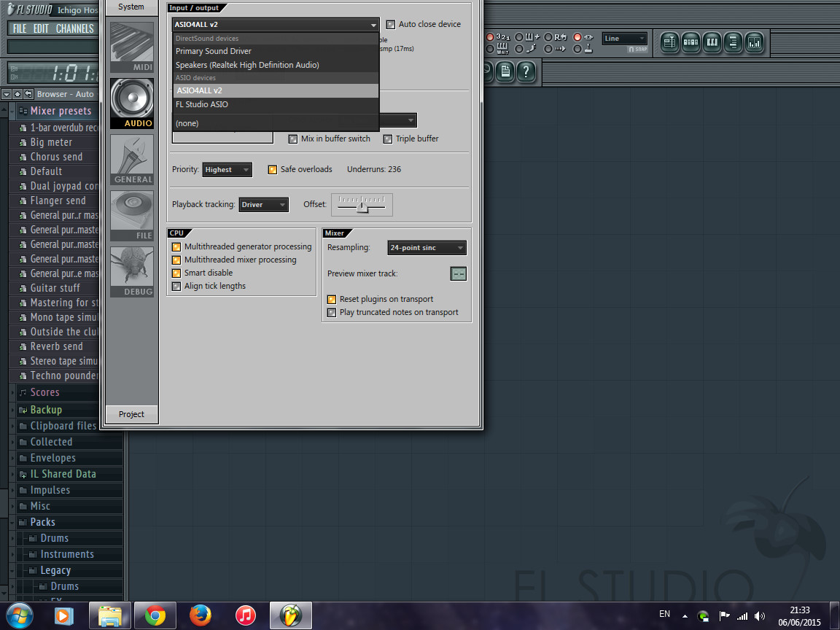Image resolution: width=840 pixels, height=630 pixels.
Task: Enable Play truncated notes on transport
Action: (332, 312)
